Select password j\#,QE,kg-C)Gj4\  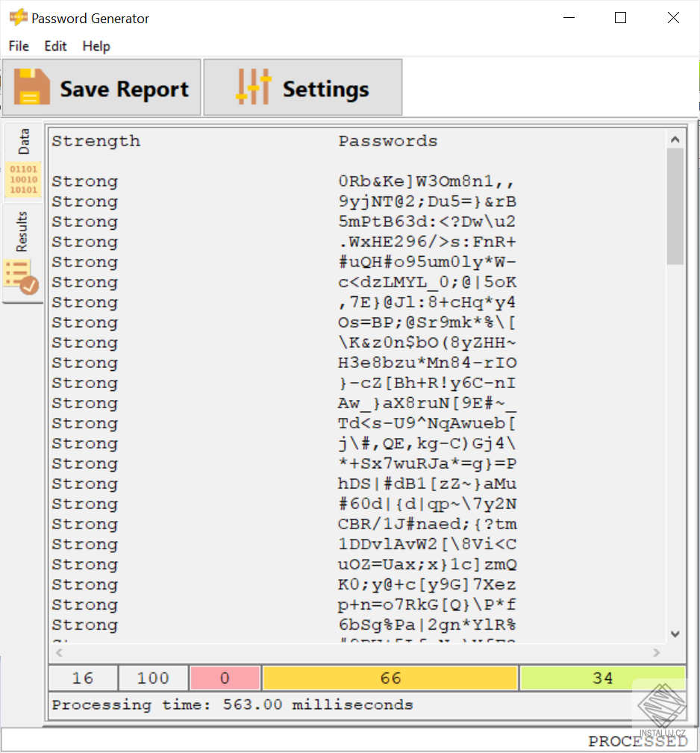pyautogui.click(x=427, y=444)
